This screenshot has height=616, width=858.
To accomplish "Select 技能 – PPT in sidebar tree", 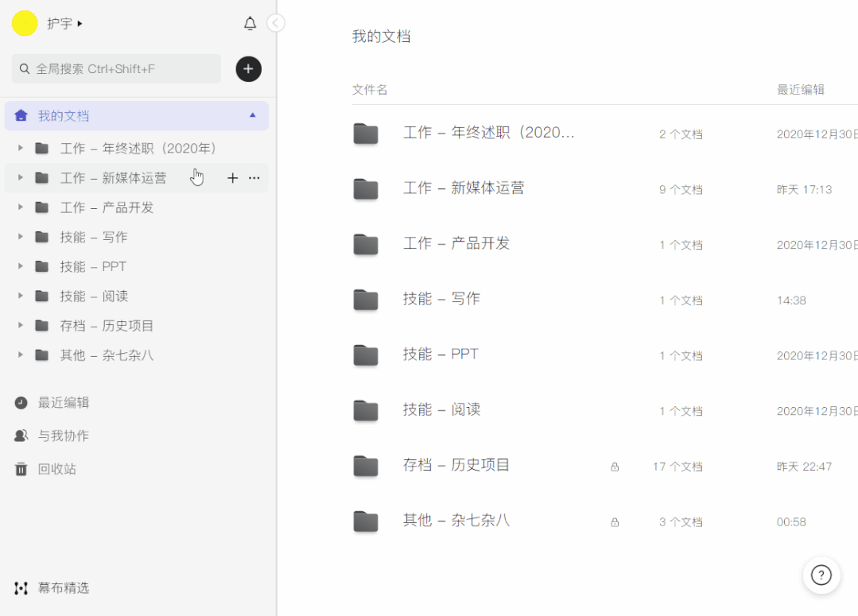I will pos(93,266).
